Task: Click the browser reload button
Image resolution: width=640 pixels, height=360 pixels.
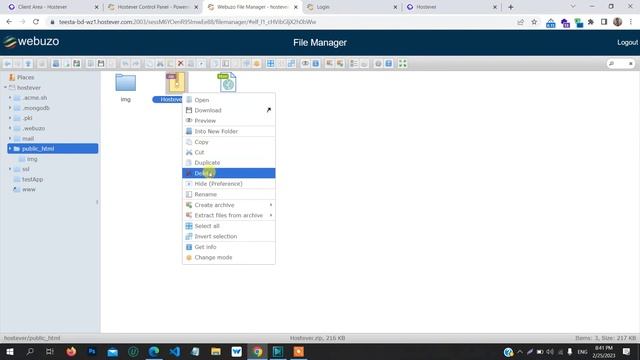Action: pos(36,22)
